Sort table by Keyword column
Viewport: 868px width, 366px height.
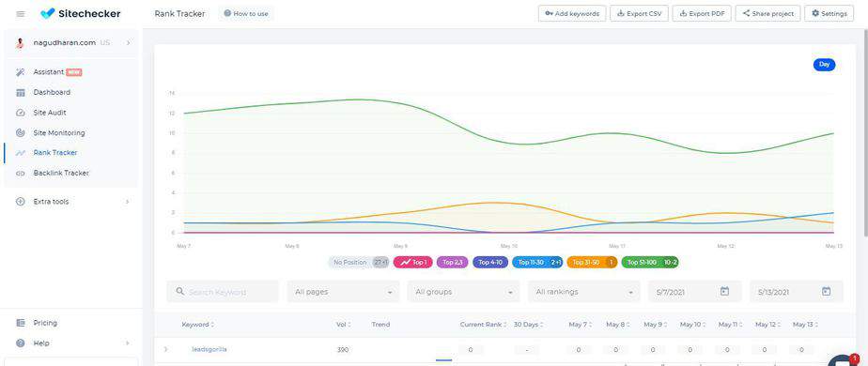[197, 325]
